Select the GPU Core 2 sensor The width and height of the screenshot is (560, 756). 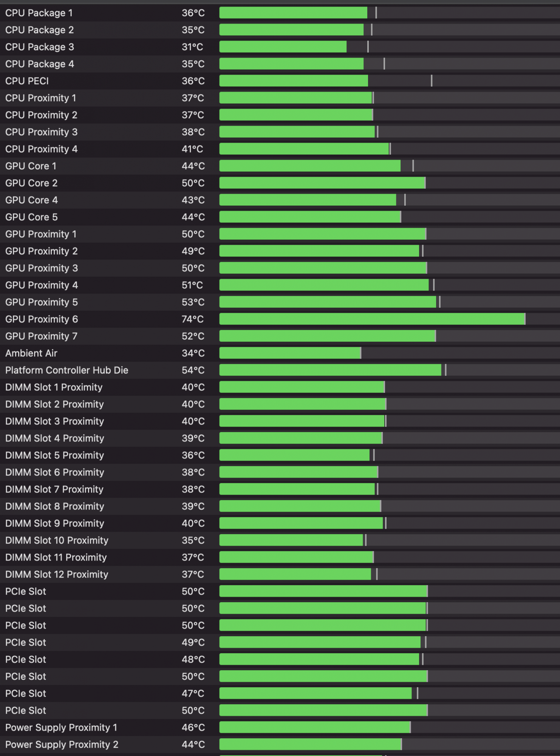[31, 183]
